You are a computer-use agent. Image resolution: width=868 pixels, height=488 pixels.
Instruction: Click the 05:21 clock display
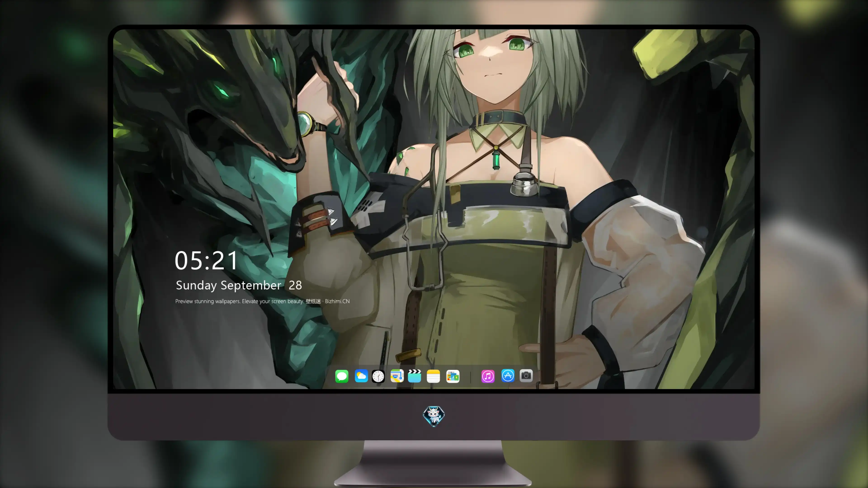coord(206,261)
